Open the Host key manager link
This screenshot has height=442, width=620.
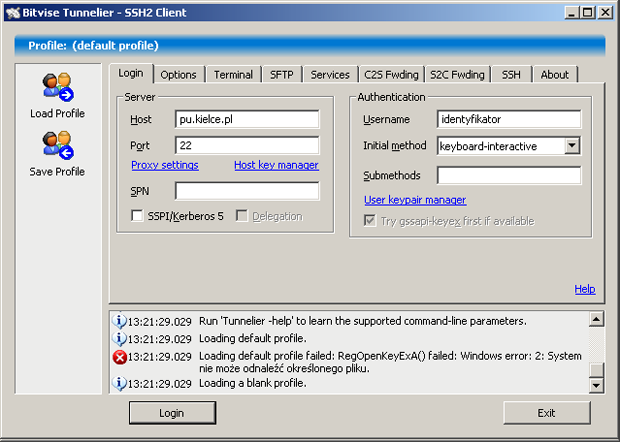(276, 165)
